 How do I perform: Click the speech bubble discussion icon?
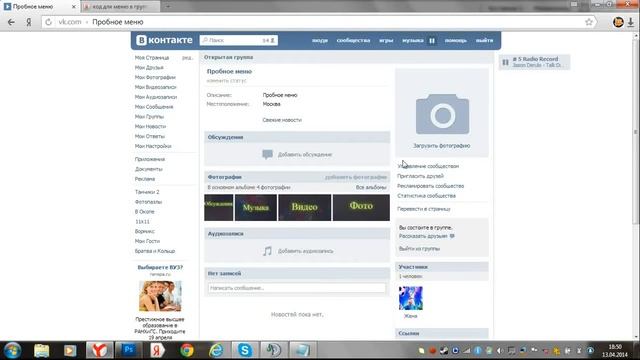point(267,154)
